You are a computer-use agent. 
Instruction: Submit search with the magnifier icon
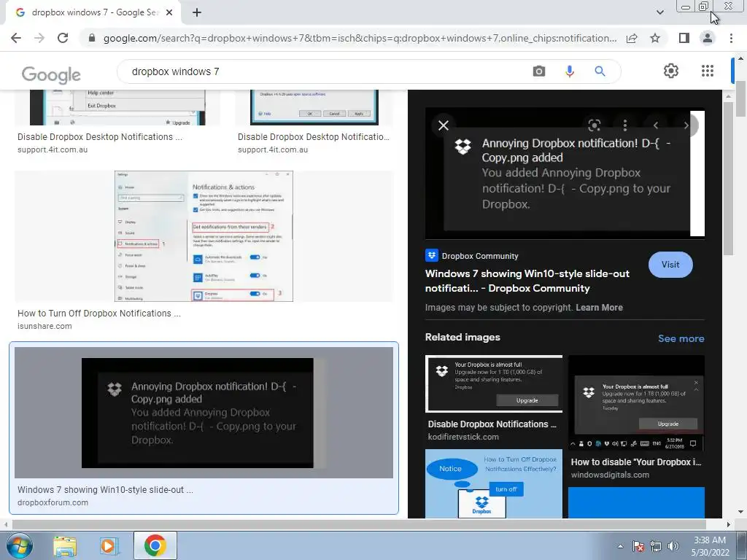(600, 71)
